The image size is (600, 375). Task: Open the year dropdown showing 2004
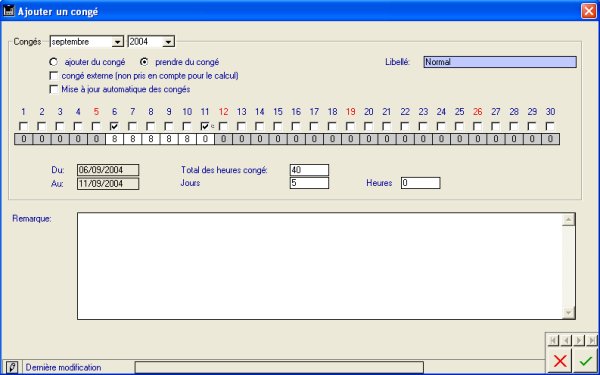168,42
